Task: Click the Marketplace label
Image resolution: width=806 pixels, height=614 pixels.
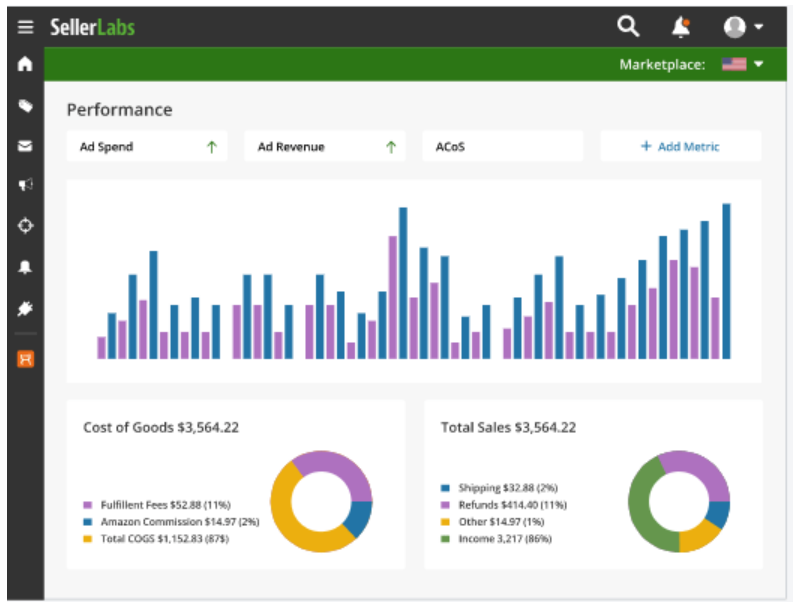Action: coord(662,65)
